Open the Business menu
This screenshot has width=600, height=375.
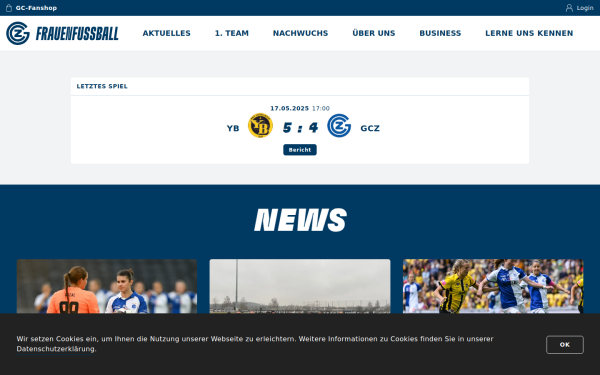click(440, 33)
